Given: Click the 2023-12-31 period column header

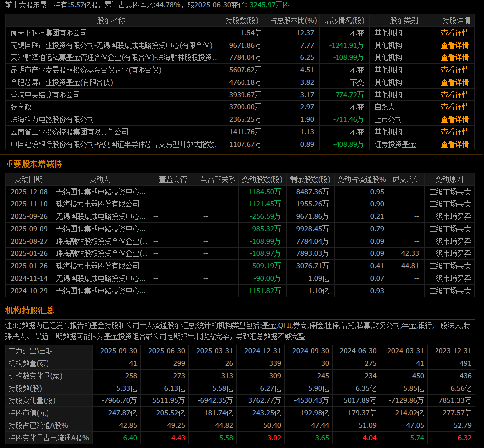Looking at the screenshot, I should pos(453,351).
